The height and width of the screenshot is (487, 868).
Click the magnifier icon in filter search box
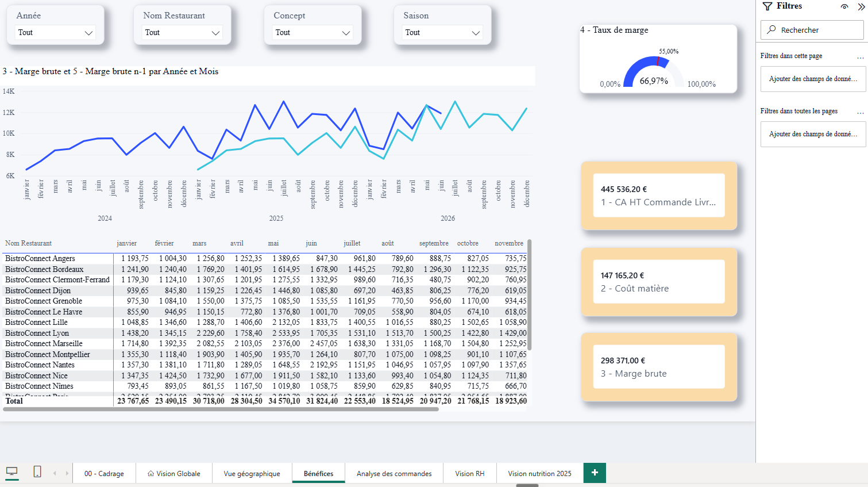coord(771,29)
